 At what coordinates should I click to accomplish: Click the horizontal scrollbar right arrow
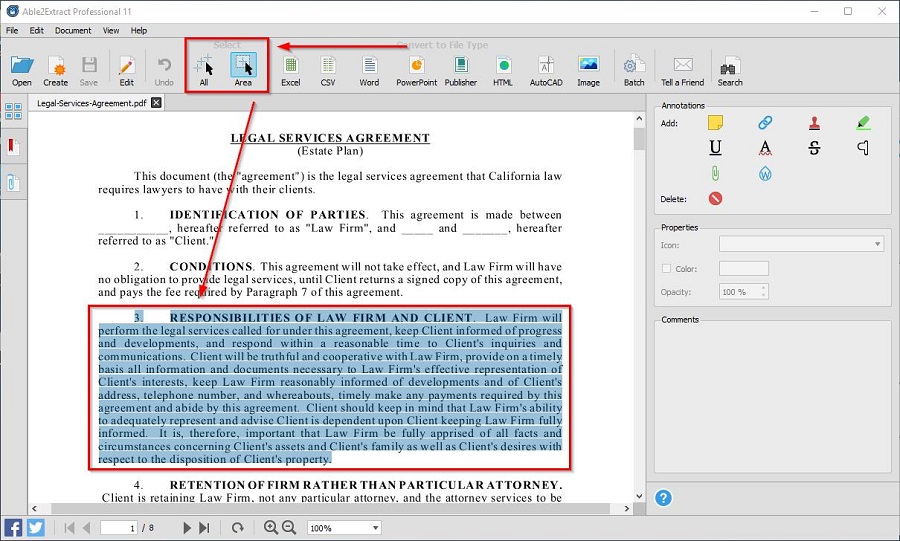click(627, 508)
